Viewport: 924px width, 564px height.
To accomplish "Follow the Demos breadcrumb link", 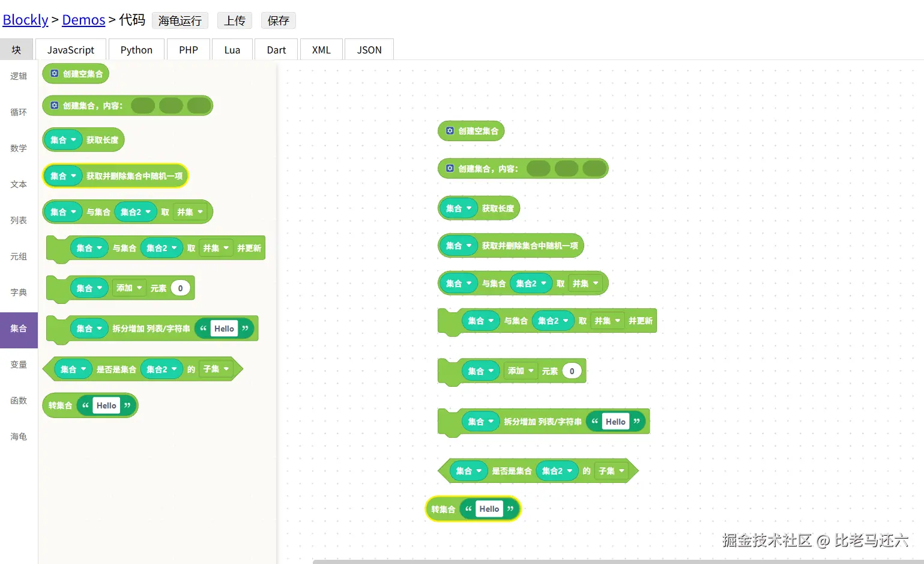I will (83, 20).
